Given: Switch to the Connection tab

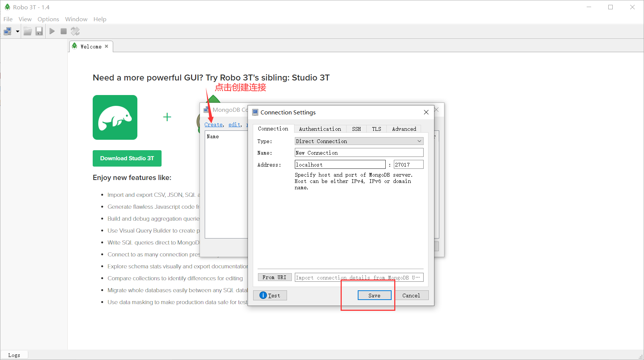Looking at the screenshot, I should (273, 129).
